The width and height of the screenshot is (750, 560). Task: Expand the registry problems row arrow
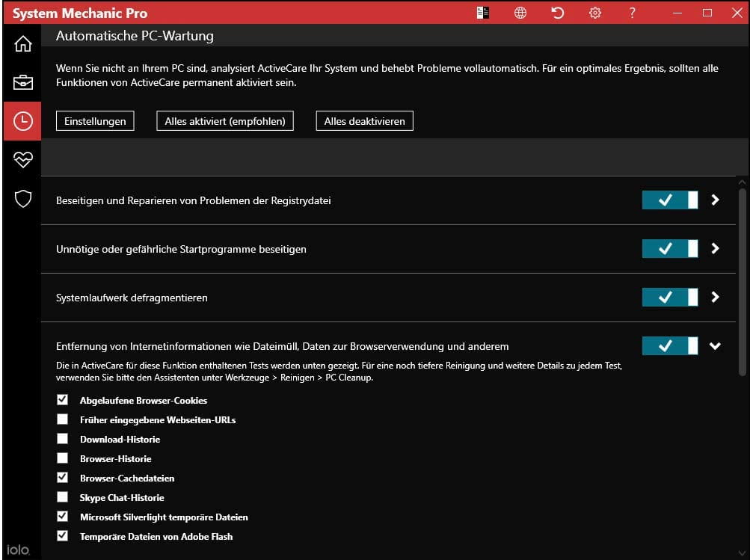coord(716,200)
